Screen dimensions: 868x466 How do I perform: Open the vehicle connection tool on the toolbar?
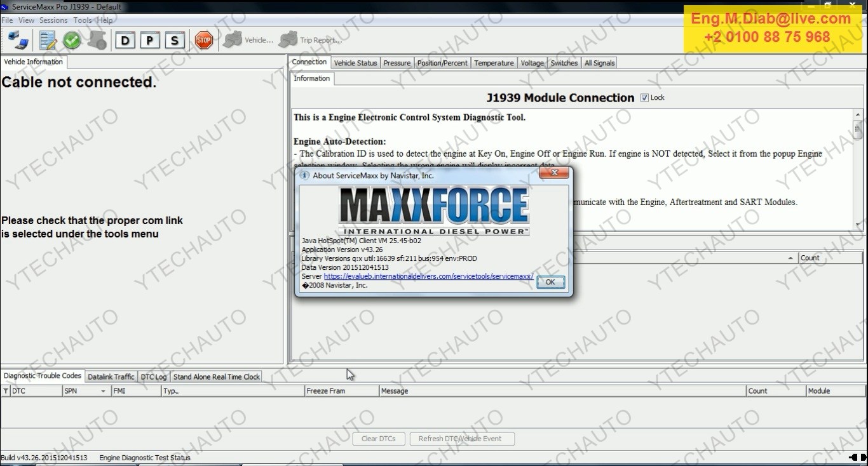[x=17, y=39]
